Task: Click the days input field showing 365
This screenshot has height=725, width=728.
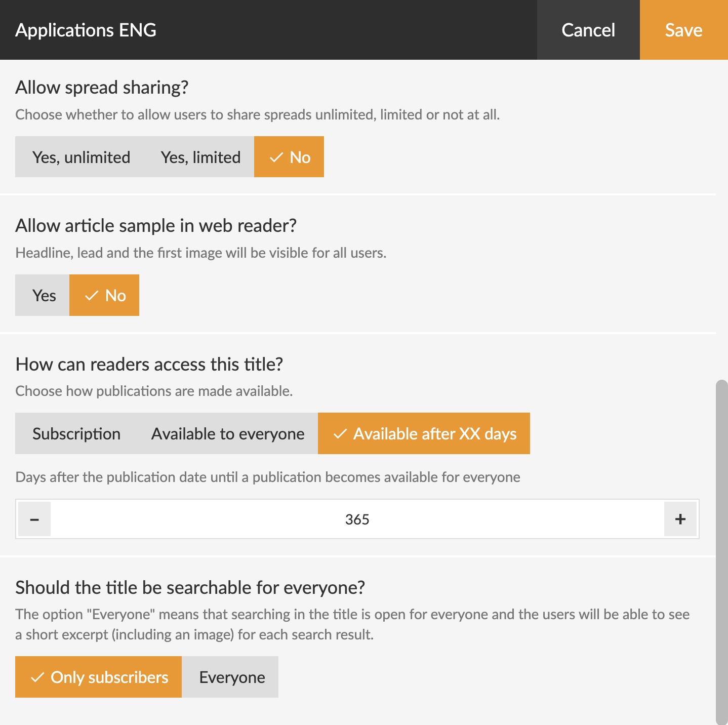Action: tap(357, 519)
